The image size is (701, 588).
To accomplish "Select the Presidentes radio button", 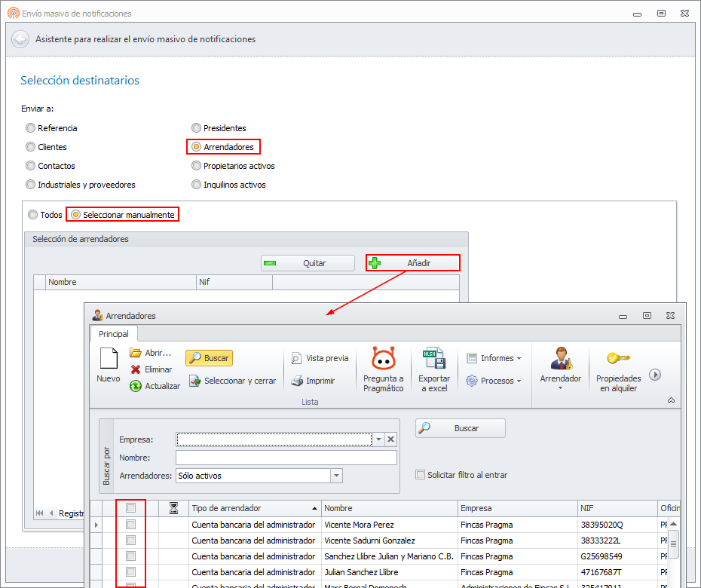I will click(x=196, y=128).
